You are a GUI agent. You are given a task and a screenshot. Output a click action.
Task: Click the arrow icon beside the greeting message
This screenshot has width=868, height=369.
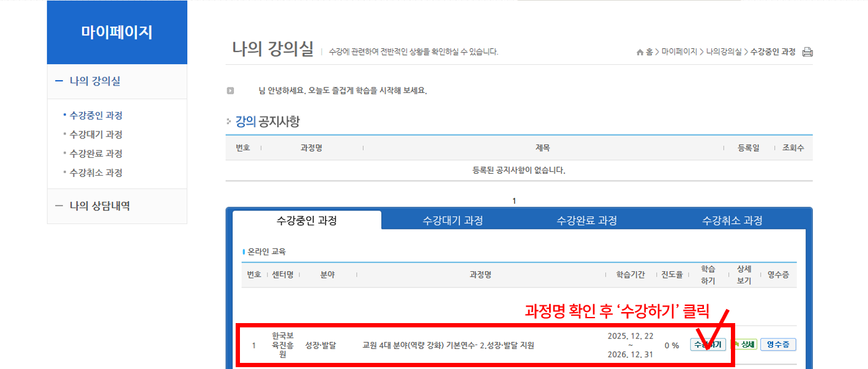click(x=231, y=91)
